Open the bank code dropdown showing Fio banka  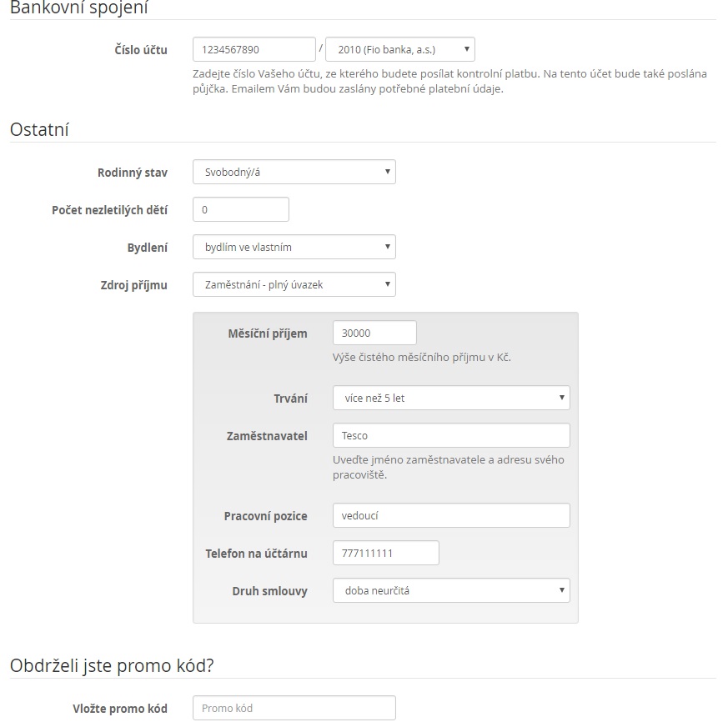pyautogui.click(x=399, y=49)
